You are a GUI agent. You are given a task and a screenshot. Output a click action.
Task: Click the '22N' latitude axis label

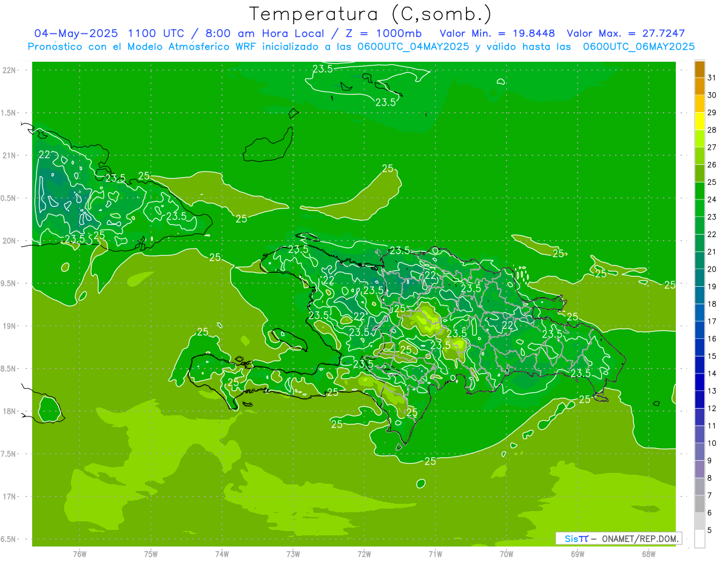click(x=9, y=70)
